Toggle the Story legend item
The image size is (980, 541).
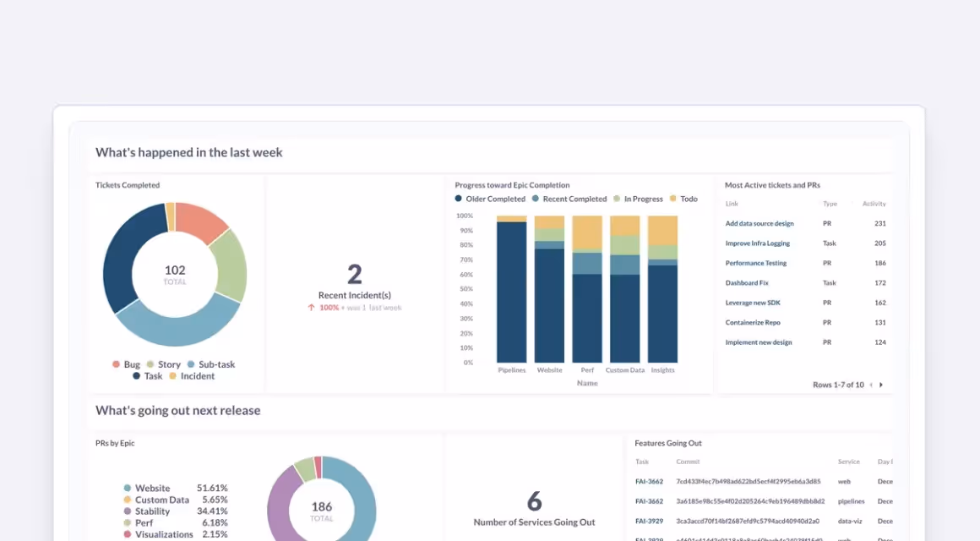(x=164, y=364)
